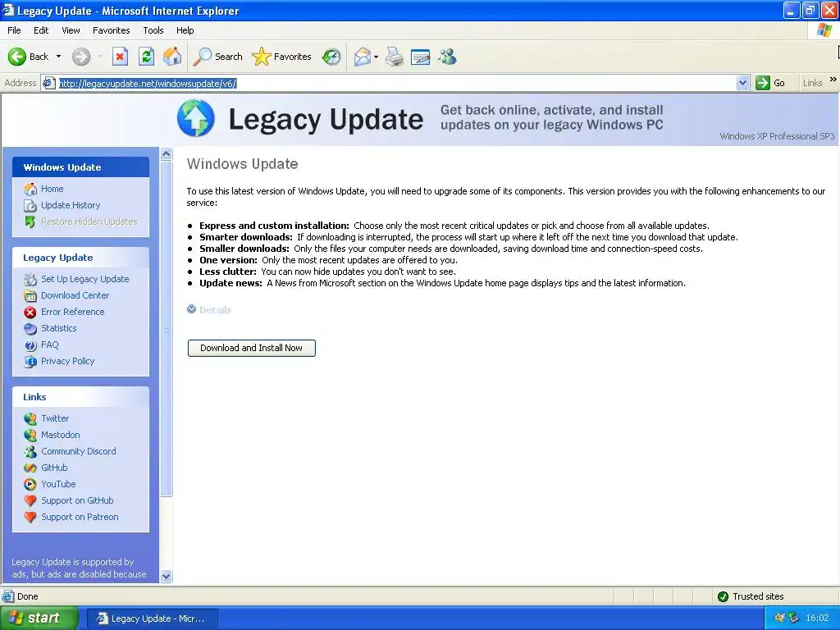Print the page with the printer icon
Screen dimensions: 840x630
click(395, 57)
